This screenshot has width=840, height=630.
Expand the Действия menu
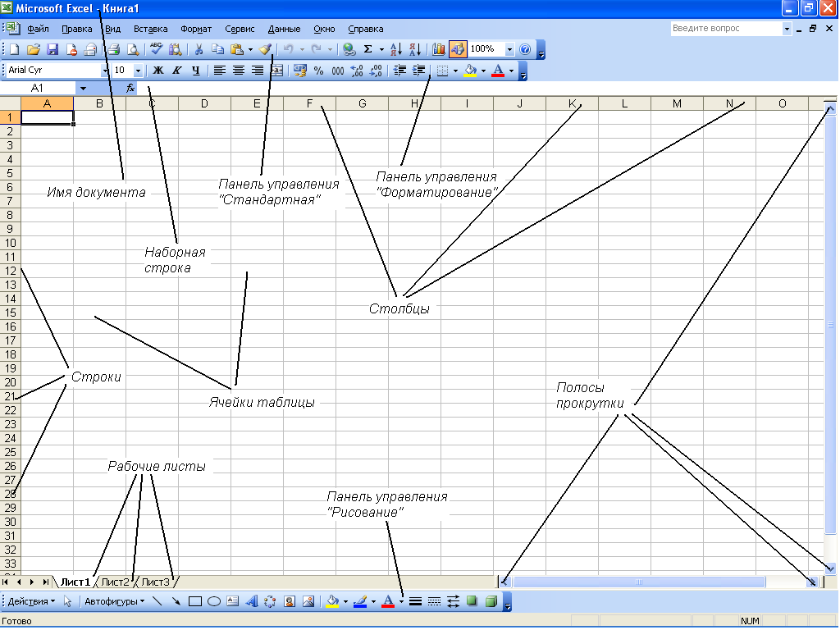click(31, 601)
